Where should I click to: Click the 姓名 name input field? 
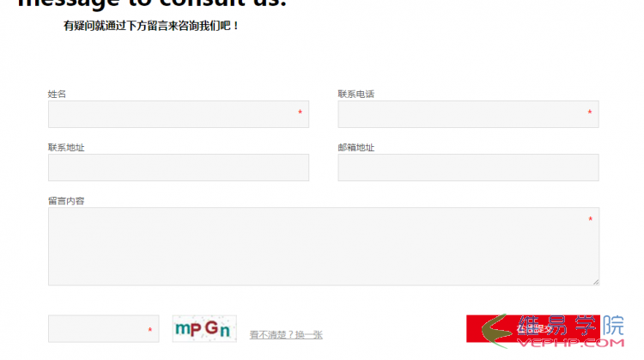179,114
